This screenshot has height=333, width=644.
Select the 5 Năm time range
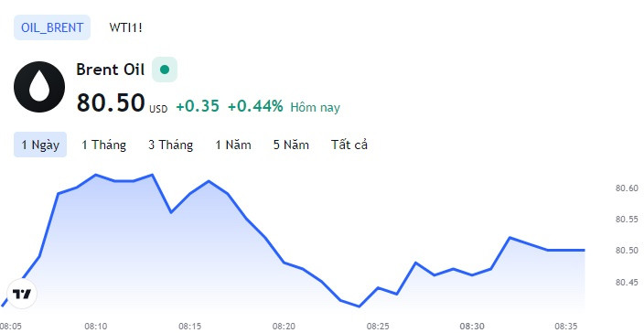pyautogui.click(x=291, y=145)
